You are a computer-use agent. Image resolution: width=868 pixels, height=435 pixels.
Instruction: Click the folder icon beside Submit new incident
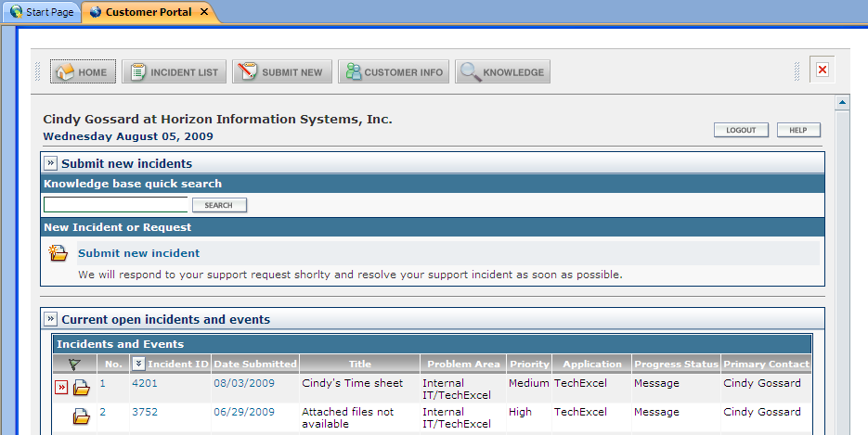[58, 253]
